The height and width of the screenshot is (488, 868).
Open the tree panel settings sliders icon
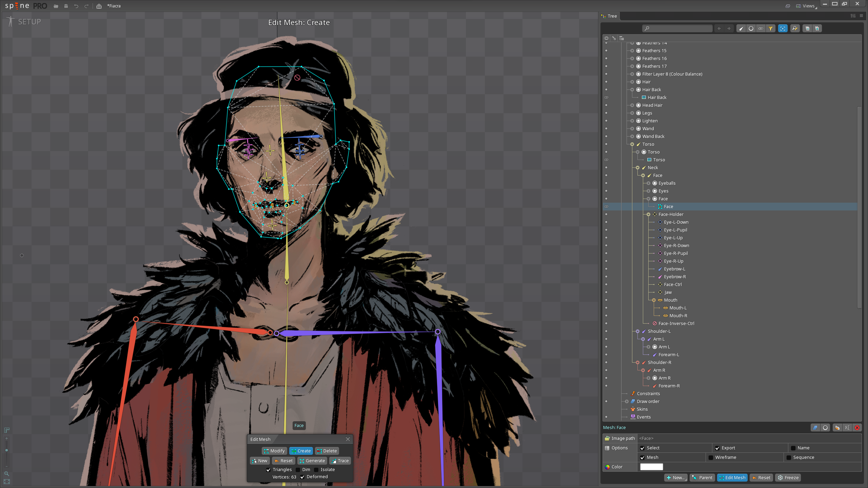853,16
